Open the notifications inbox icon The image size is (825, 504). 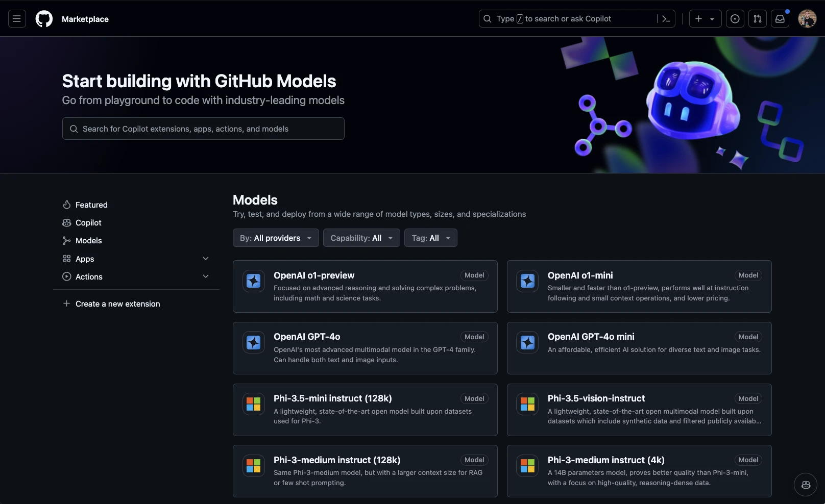point(780,19)
